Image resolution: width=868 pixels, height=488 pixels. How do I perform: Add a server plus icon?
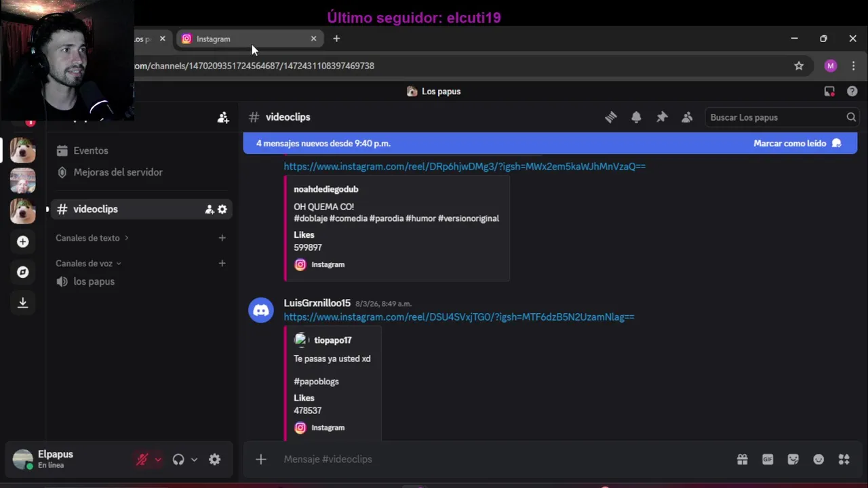(23, 242)
